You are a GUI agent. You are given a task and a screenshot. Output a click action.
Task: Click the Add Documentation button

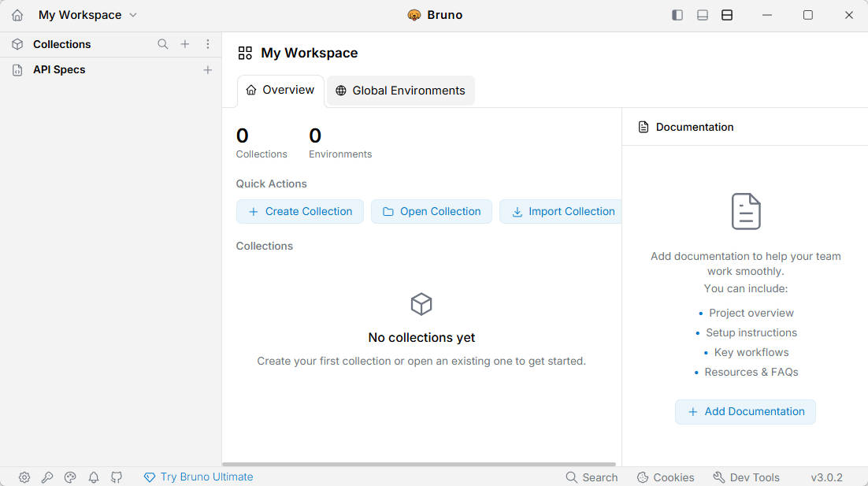(x=745, y=412)
